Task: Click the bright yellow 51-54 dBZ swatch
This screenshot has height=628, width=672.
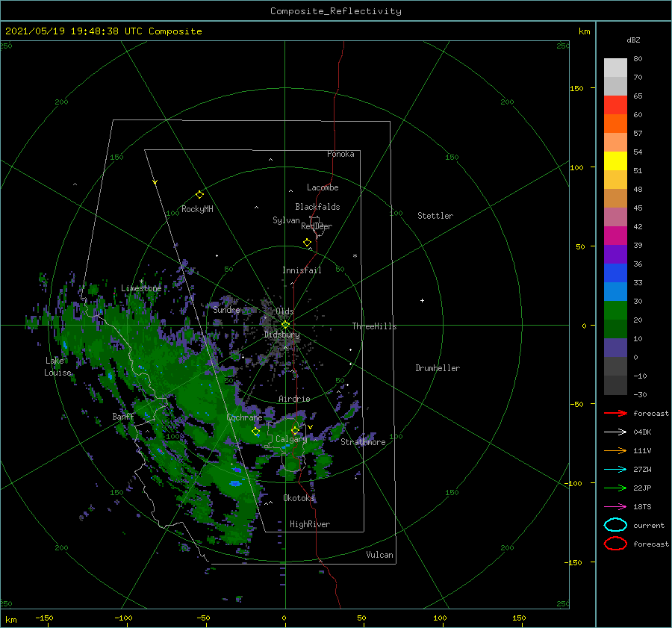Action: [x=615, y=161]
